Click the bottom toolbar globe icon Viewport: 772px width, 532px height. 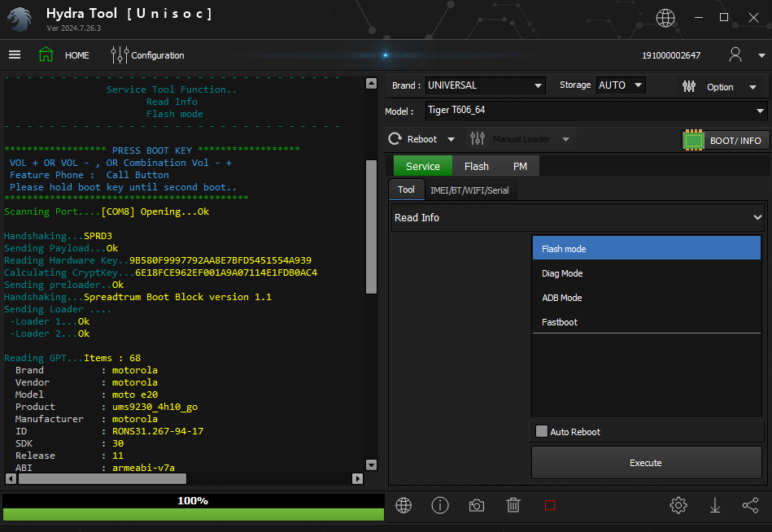403,505
